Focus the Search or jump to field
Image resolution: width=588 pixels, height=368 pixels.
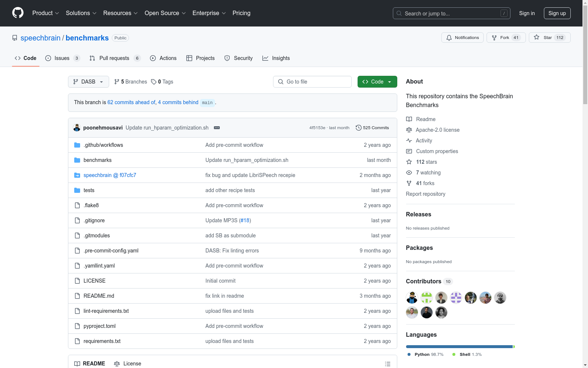(x=452, y=13)
